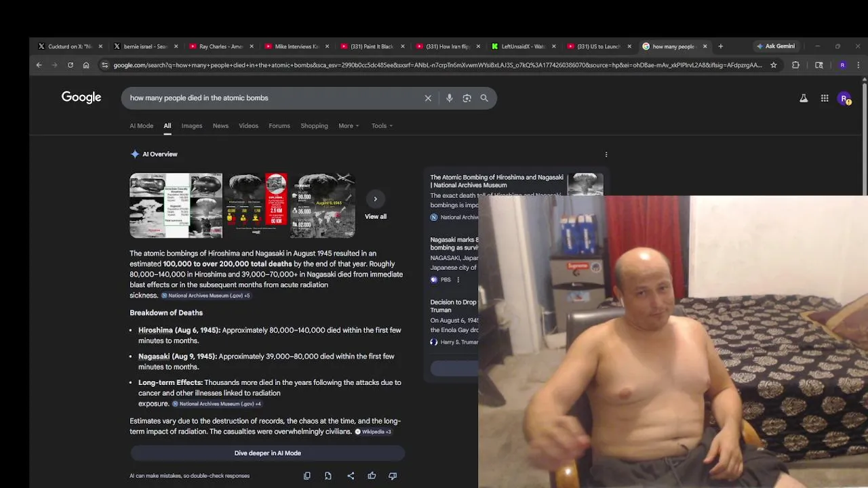The image size is (868, 488).
Task: Open the Google account avatar
Action: pyautogui.click(x=845, y=99)
